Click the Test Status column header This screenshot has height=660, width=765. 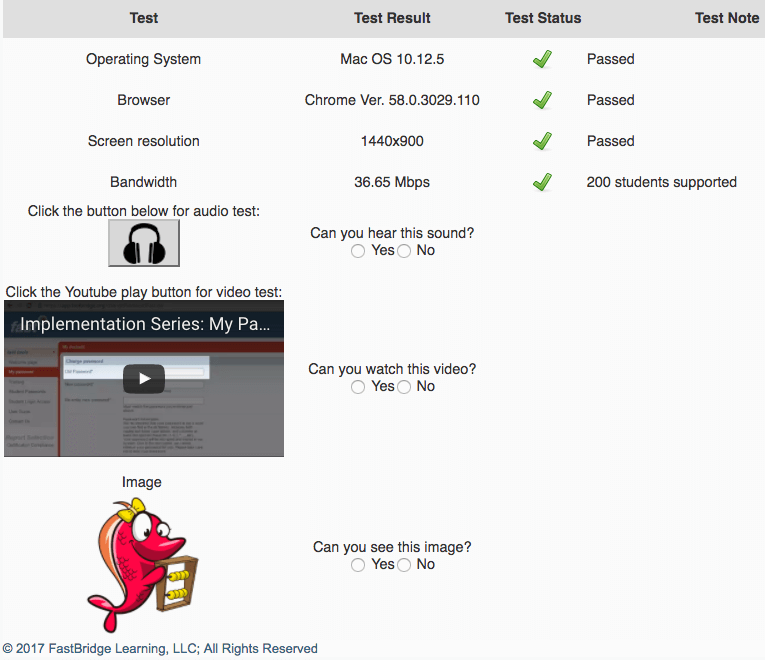[x=542, y=18]
